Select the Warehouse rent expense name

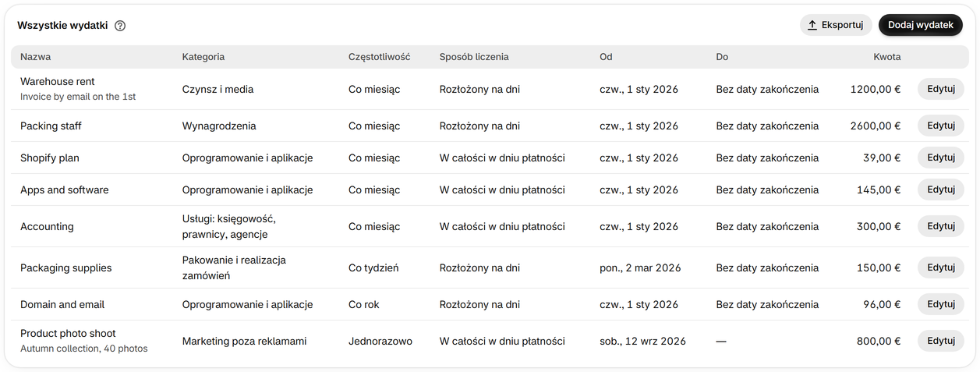coord(58,81)
